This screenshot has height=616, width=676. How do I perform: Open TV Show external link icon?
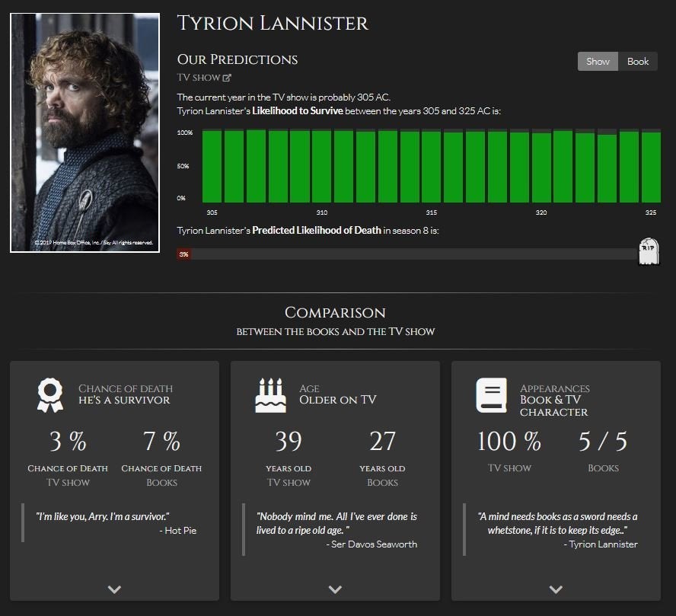[x=227, y=78]
